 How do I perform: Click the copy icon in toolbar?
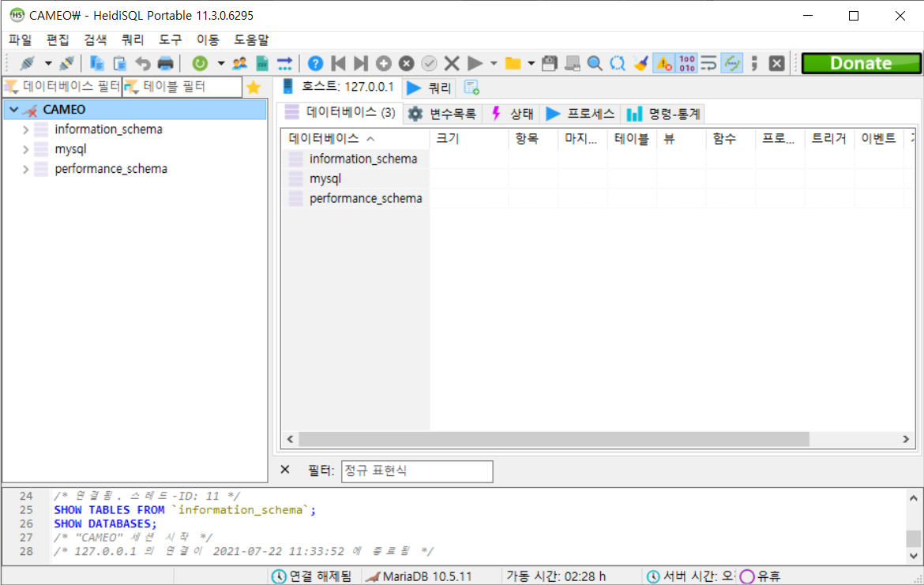tap(96, 63)
